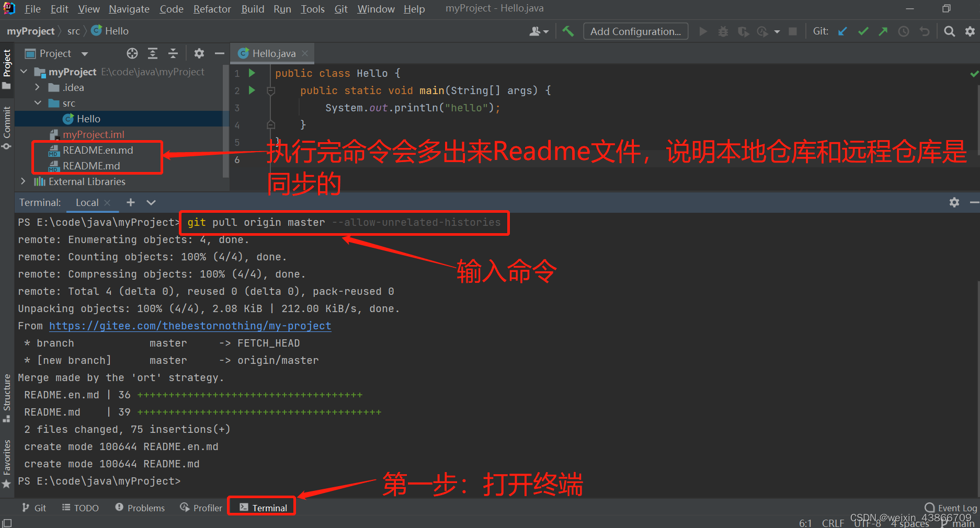Open Event Log in status bar
This screenshot has height=528, width=980.
(x=951, y=508)
